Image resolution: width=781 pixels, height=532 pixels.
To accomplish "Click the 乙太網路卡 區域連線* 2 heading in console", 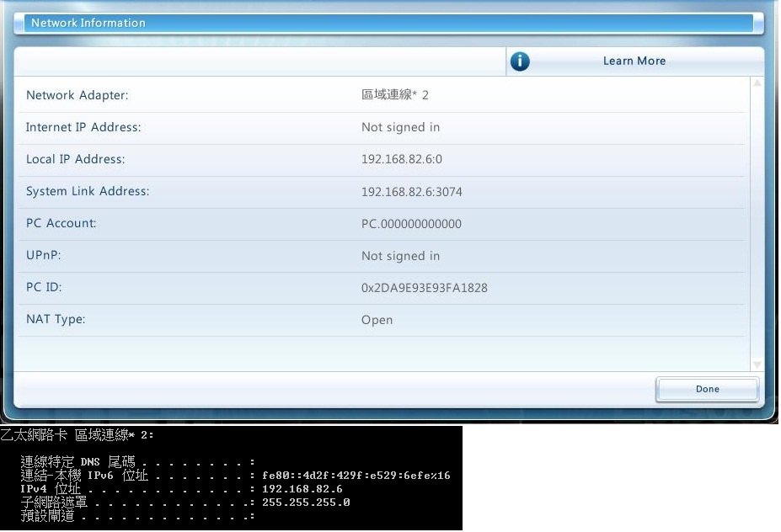I will coord(77,435).
